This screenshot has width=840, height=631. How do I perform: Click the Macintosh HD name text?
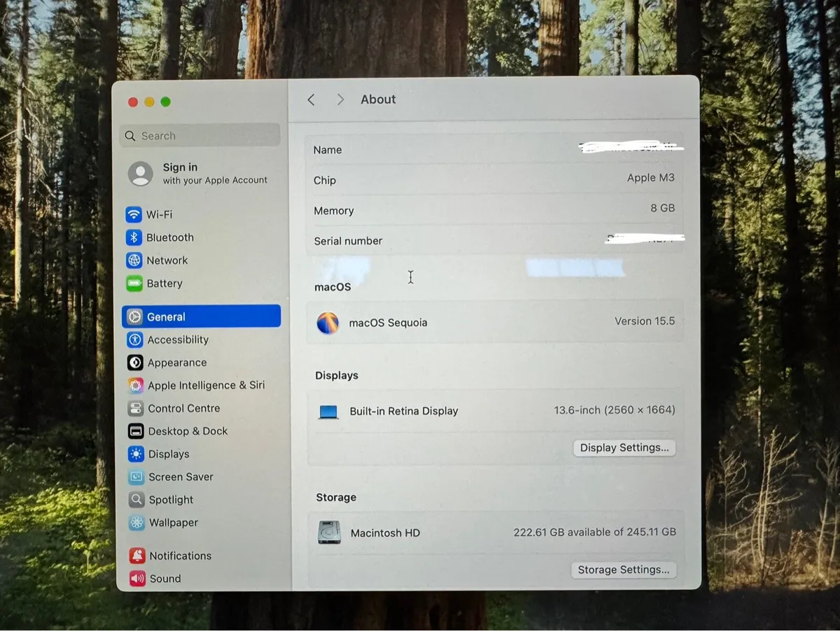pos(385,533)
